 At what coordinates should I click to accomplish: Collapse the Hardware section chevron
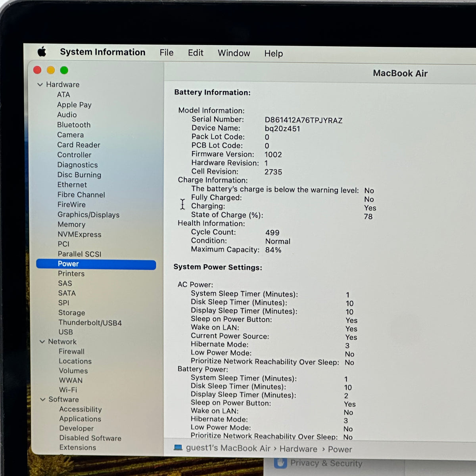tap(40, 84)
